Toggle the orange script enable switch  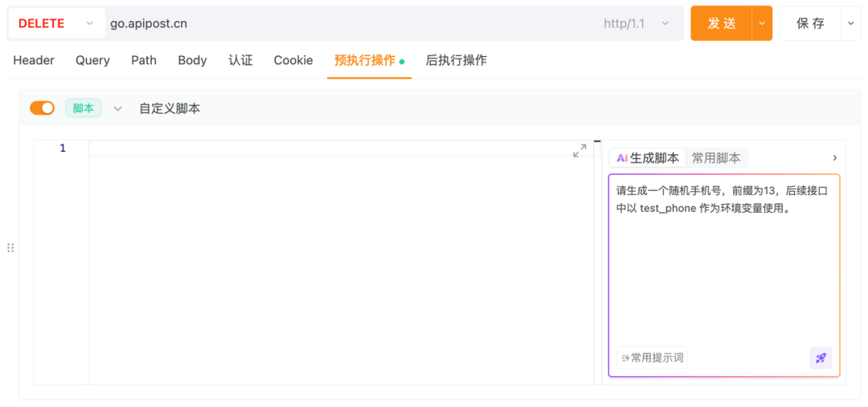point(42,108)
